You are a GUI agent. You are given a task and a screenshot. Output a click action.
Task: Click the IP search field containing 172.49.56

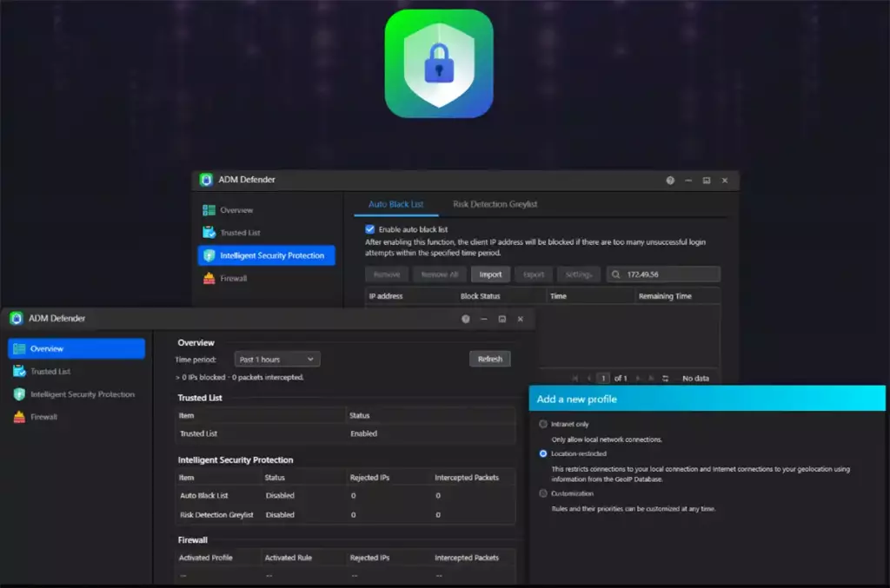point(663,274)
